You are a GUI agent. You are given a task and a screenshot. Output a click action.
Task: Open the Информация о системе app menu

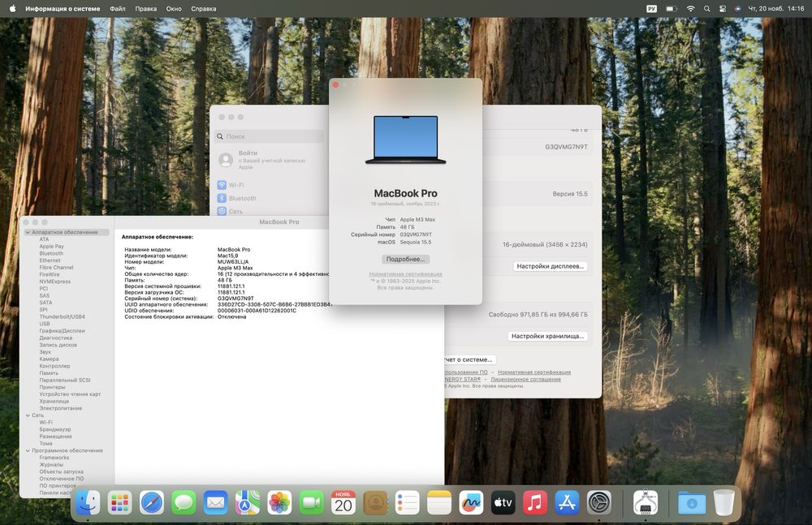[x=63, y=8]
